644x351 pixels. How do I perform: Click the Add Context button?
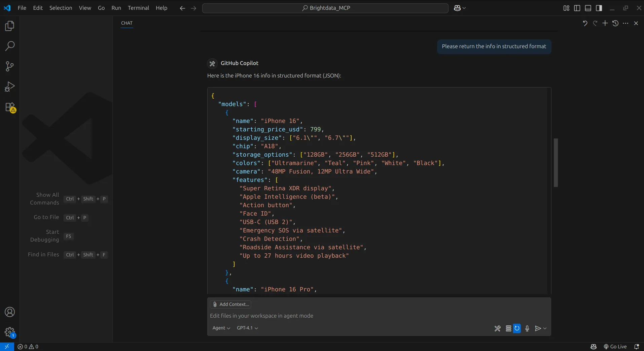pos(230,304)
